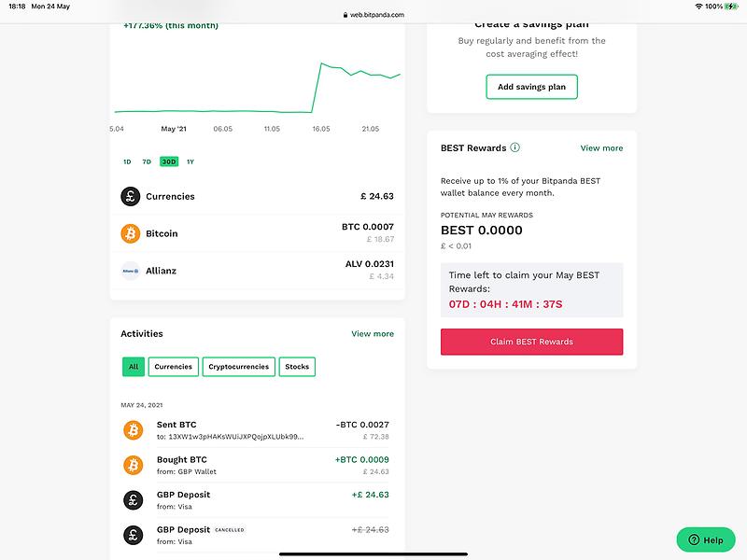Click the BEST Rewards info icon

click(515, 147)
